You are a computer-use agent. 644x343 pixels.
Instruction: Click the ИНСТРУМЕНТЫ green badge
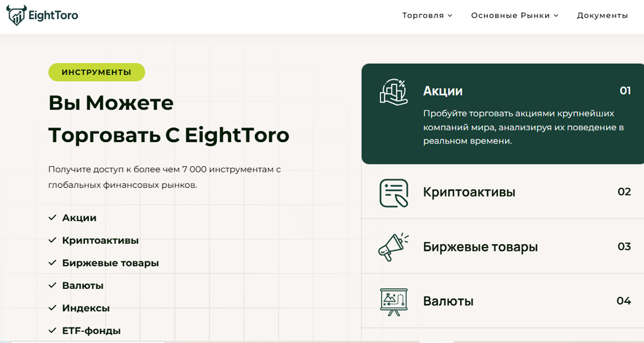pyautogui.click(x=97, y=72)
